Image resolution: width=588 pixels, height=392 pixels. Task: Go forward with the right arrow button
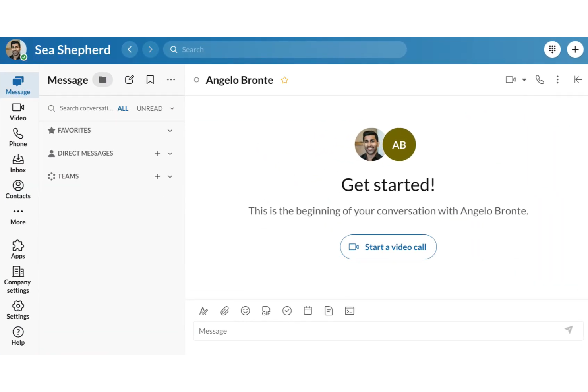[150, 50]
